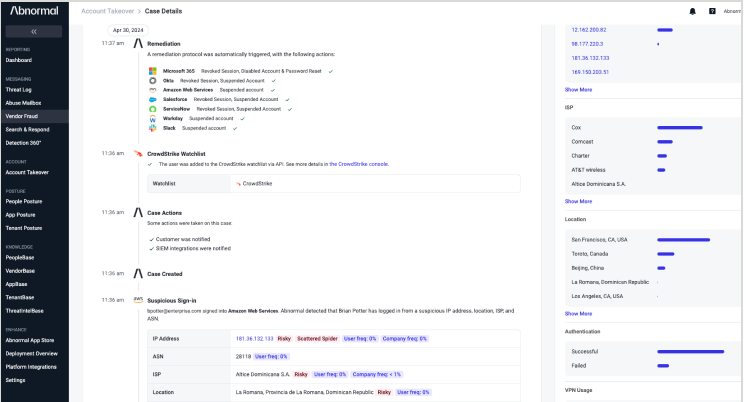Open the help icon in header

pos(712,11)
